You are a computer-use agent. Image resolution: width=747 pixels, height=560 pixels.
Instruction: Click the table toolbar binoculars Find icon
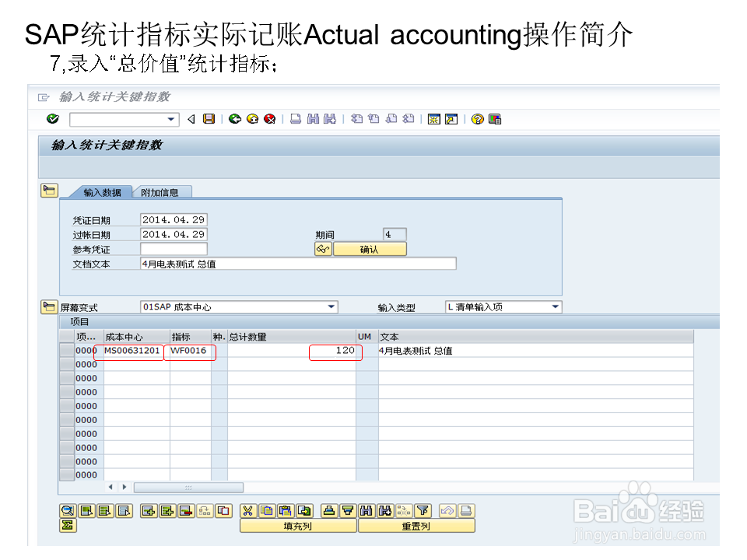[366, 511]
